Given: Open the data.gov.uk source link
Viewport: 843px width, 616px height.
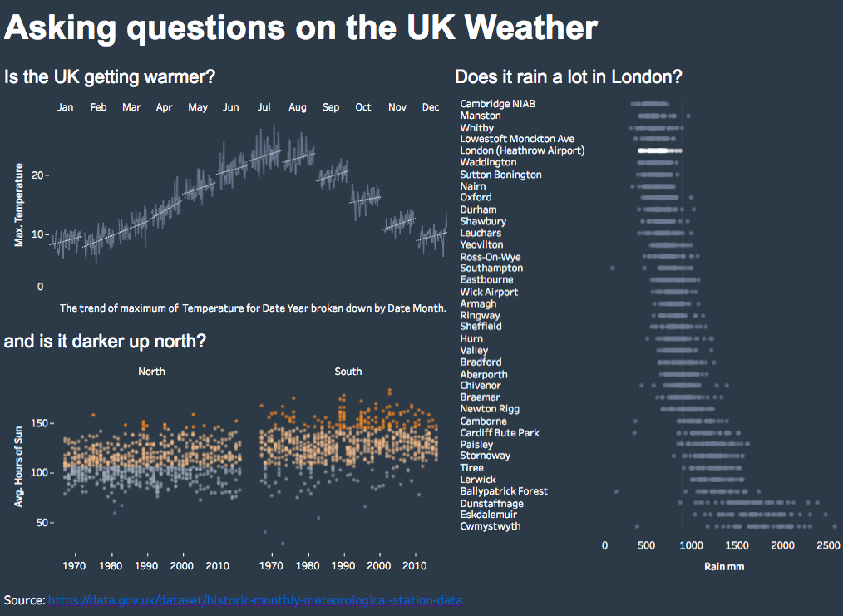Looking at the screenshot, I should click(x=255, y=600).
